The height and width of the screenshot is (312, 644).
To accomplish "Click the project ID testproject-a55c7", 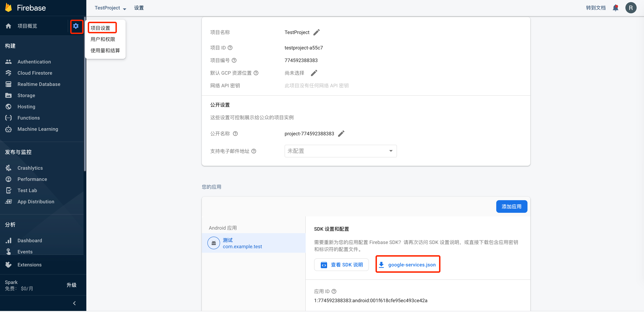I will pyautogui.click(x=304, y=48).
